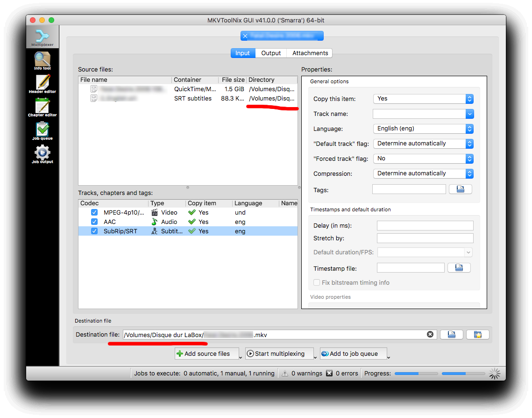Open the Header editor
This screenshot has height=418, width=532.
pyautogui.click(x=43, y=84)
